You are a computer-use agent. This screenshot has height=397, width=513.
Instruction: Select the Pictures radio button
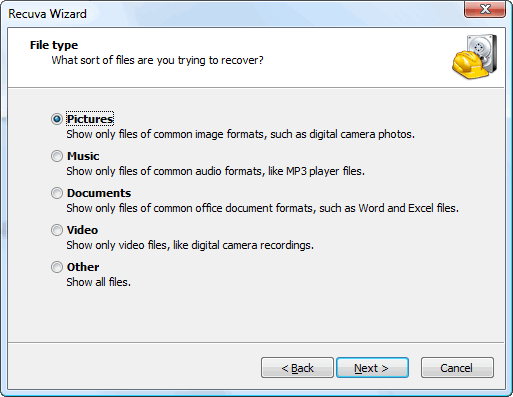click(57, 119)
